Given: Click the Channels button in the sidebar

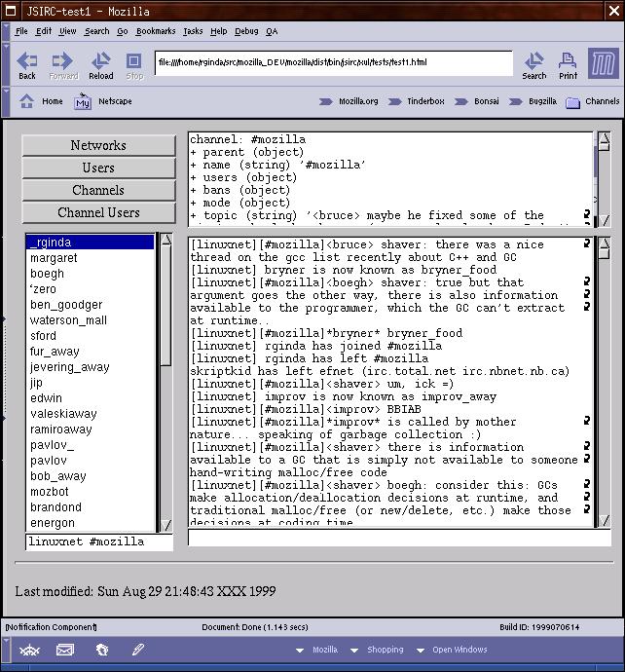Looking at the screenshot, I should pyautogui.click(x=98, y=190).
